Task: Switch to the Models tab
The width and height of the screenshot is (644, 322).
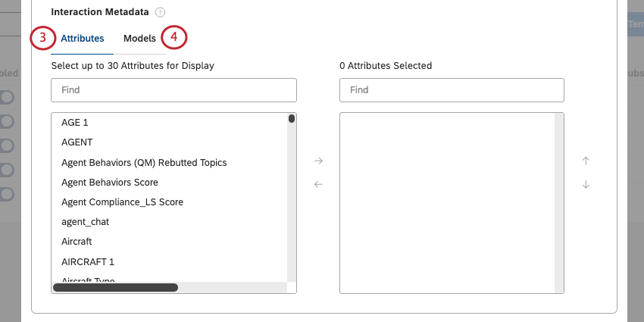Action: (139, 39)
